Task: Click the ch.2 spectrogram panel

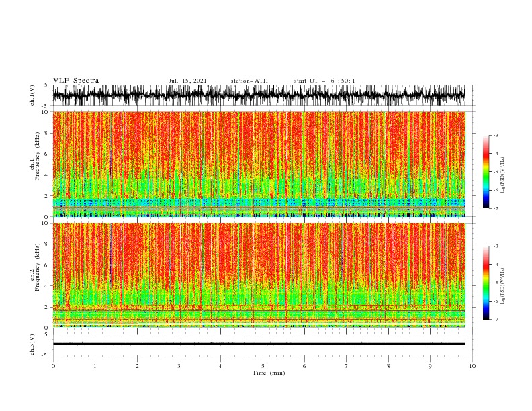Action: point(259,275)
